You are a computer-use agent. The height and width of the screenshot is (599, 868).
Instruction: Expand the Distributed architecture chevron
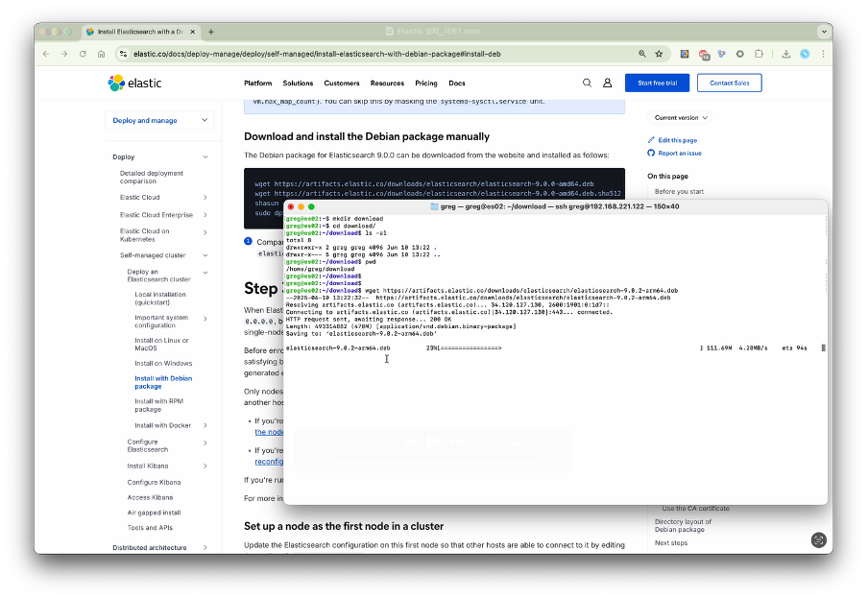click(x=205, y=548)
